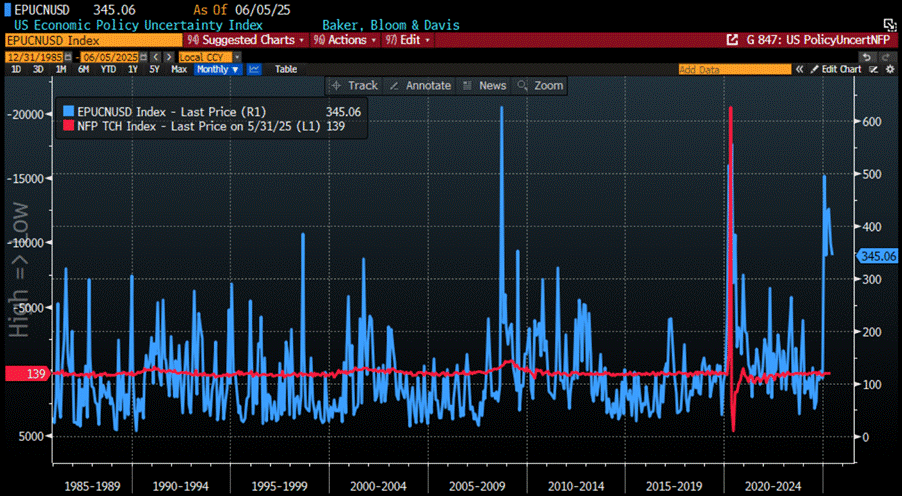This screenshot has height=496, width=902.
Task: Select the 1Y time range
Action: [x=133, y=69]
